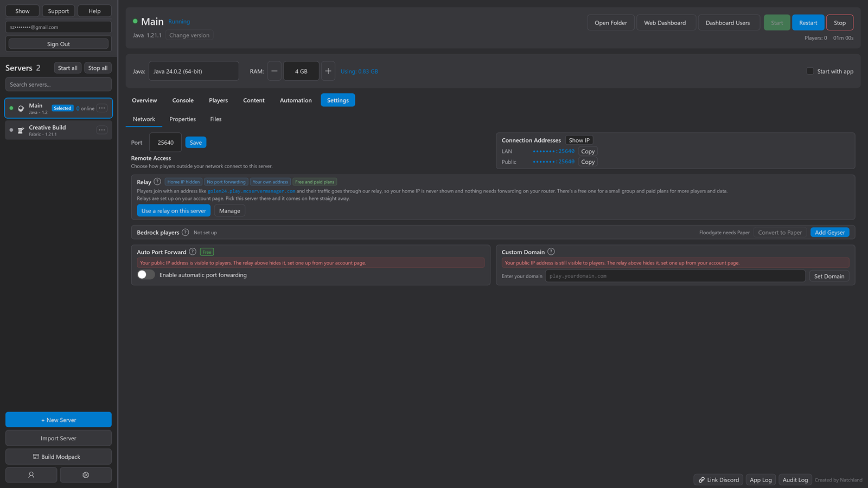Viewport: 868px width, 488px height.
Task: Click Add Geyser button
Action: coord(829,232)
